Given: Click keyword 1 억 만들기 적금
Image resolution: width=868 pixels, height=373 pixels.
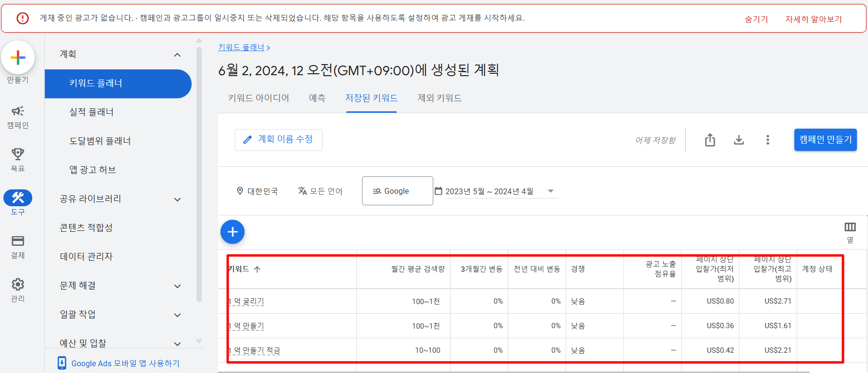Looking at the screenshot, I should click(x=254, y=350).
